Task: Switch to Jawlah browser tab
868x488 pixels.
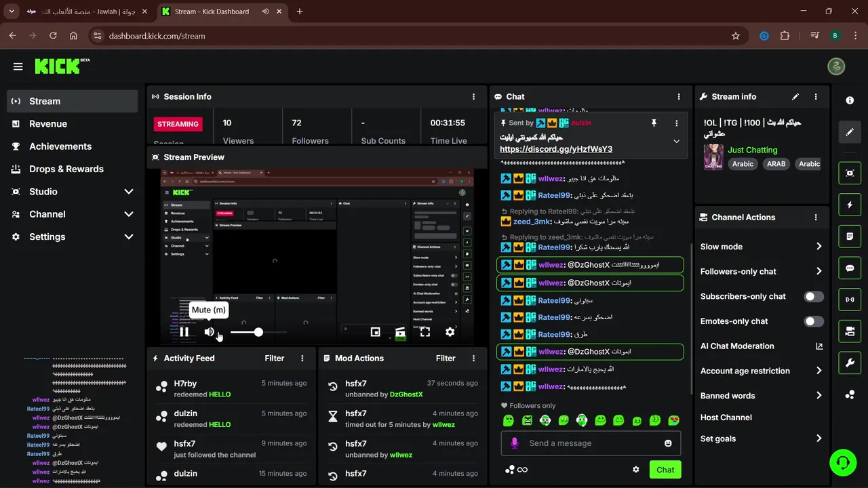Action: 87,12
